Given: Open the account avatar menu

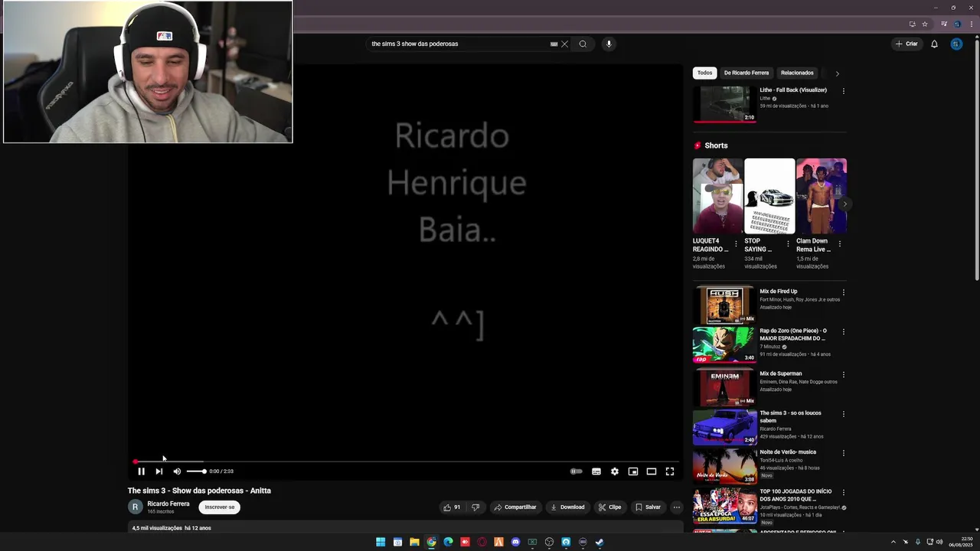Looking at the screenshot, I should (x=955, y=44).
